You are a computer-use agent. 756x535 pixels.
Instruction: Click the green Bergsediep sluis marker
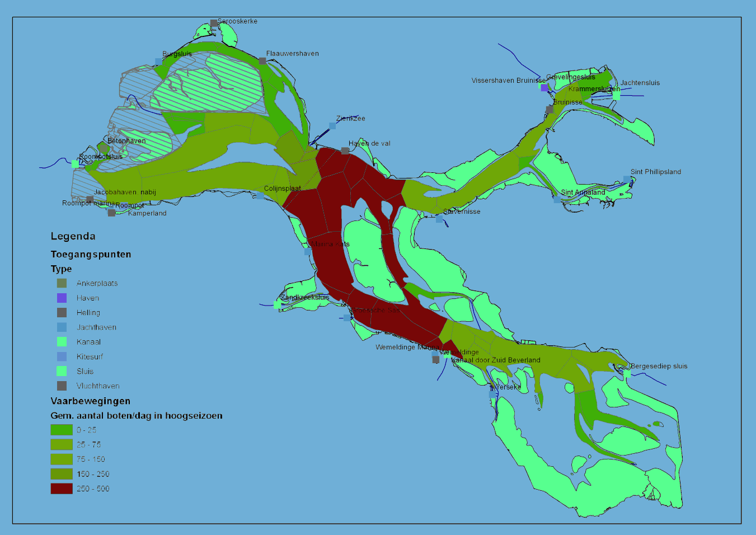click(627, 374)
